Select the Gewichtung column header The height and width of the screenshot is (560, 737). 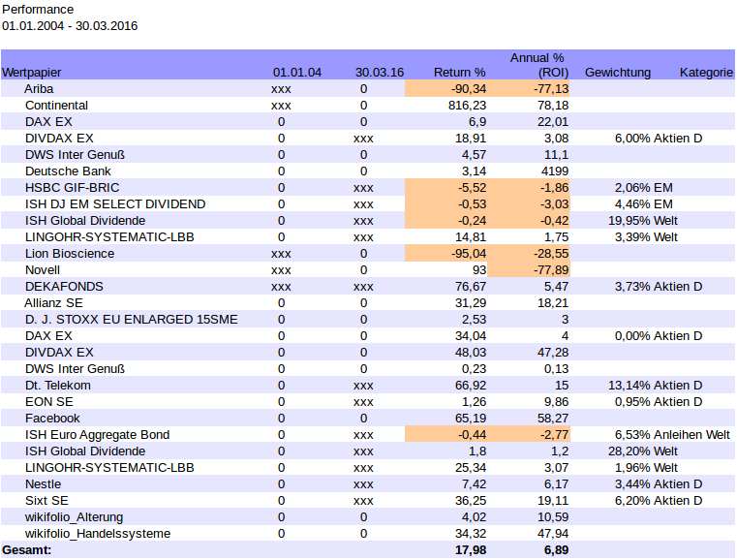point(618,73)
